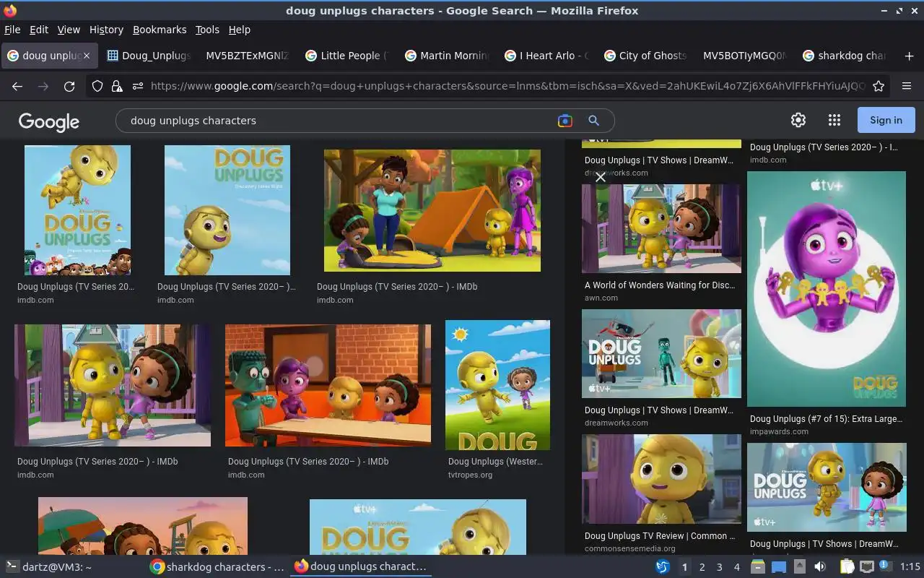Viewport: 924px width, 578px height.
Task: Switch to sharkdog characters Chrome taskbar window
Action: click(x=217, y=567)
